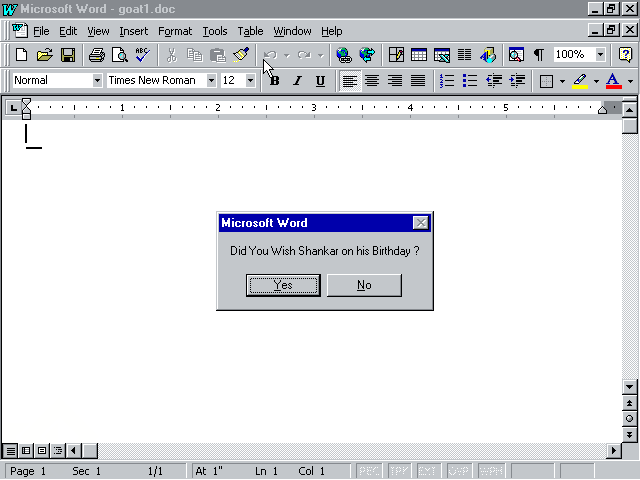
Task: Open the Edit menu
Action: tap(68, 31)
